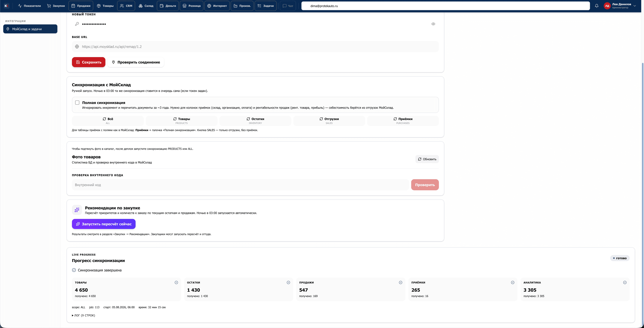This screenshot has width=644, height=328.
Task: Enable the Полная синхронизация checkbox
Action: [x=77, y=103]
